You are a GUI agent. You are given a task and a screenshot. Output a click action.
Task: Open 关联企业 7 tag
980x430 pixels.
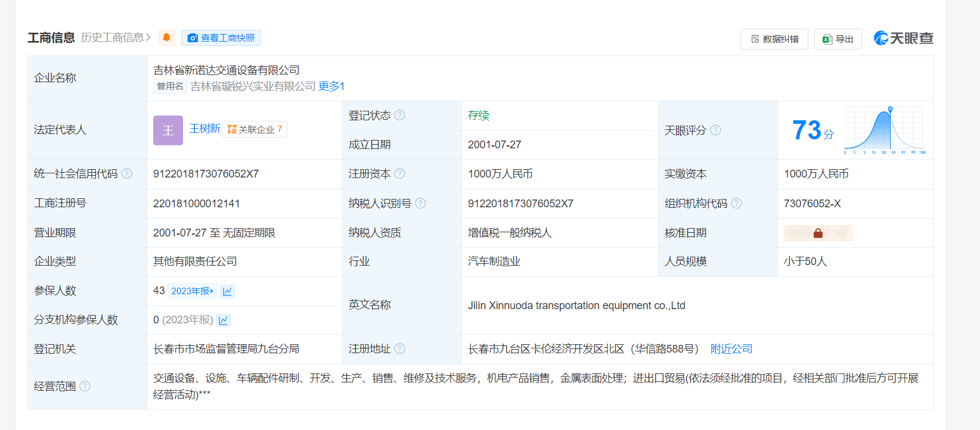[x=255, y=129]
